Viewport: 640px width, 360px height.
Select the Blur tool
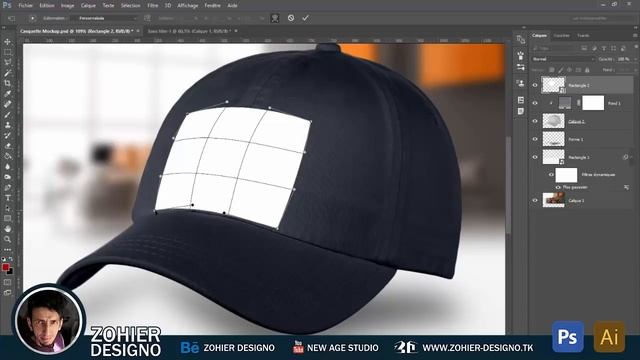pos(7,167)
